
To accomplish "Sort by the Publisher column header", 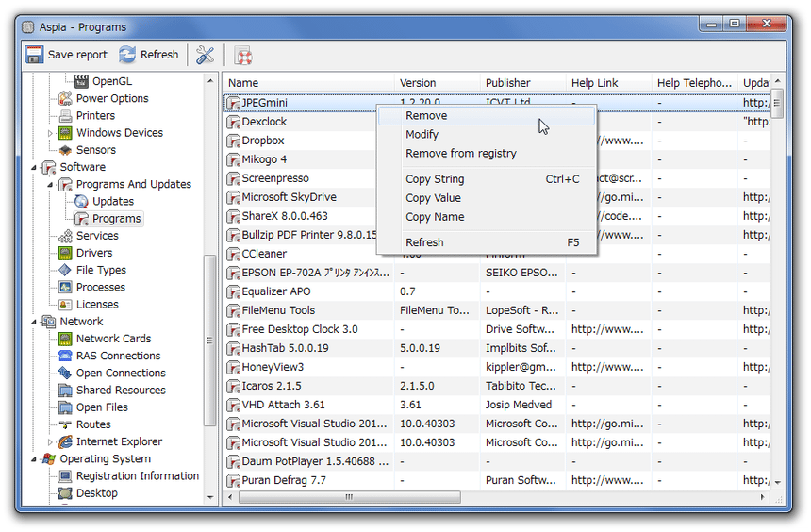I will [522, 83].
